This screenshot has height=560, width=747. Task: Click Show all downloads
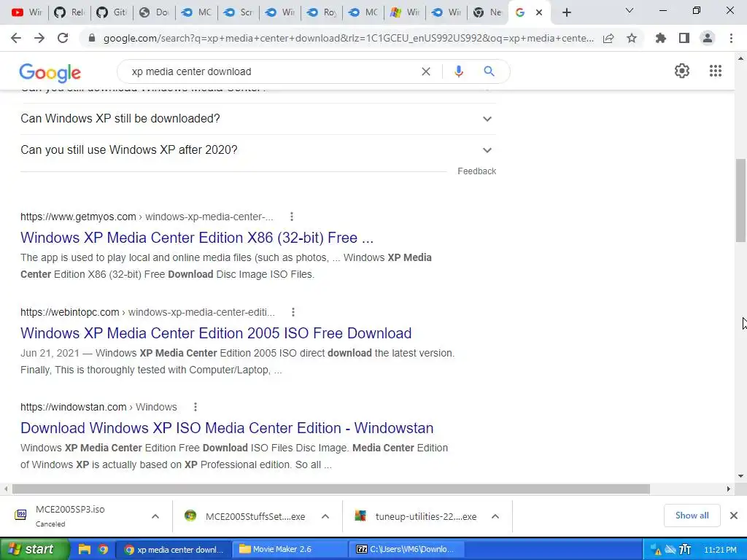692,516
